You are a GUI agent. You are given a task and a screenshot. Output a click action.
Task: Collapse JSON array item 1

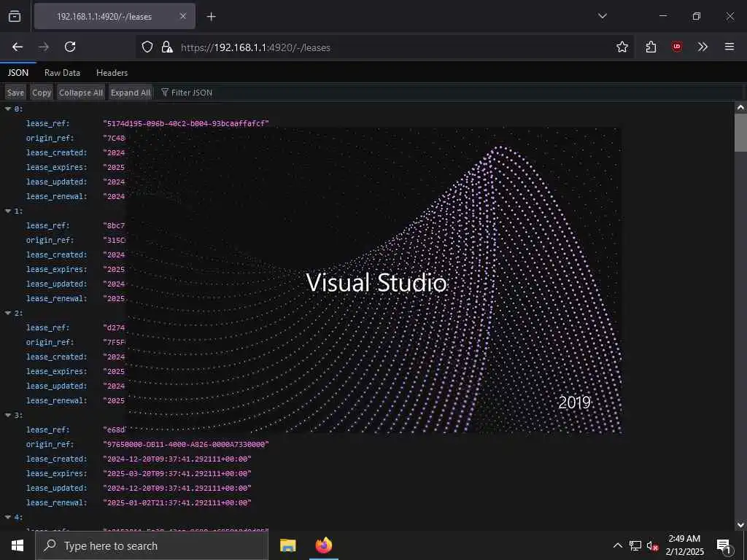click(8, 211)
